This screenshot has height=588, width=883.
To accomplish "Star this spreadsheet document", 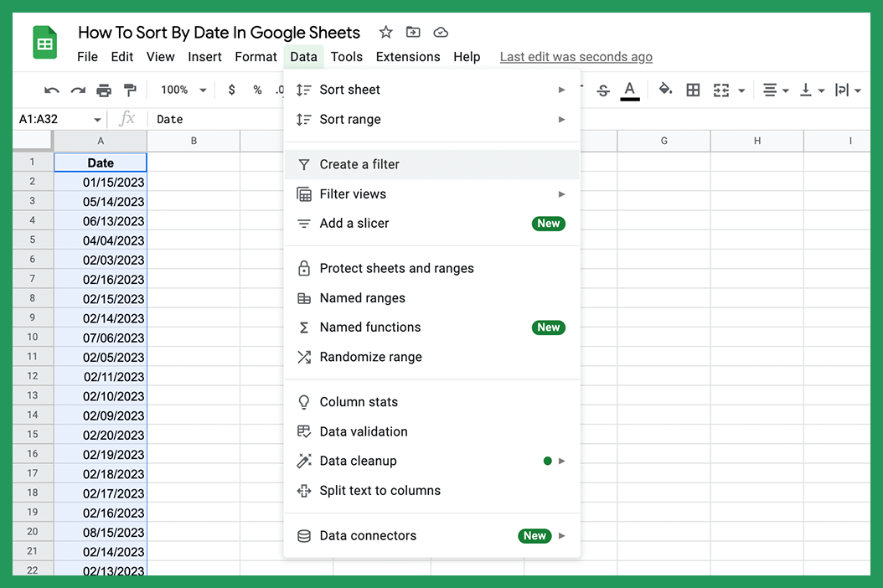I will pos(385,32).
